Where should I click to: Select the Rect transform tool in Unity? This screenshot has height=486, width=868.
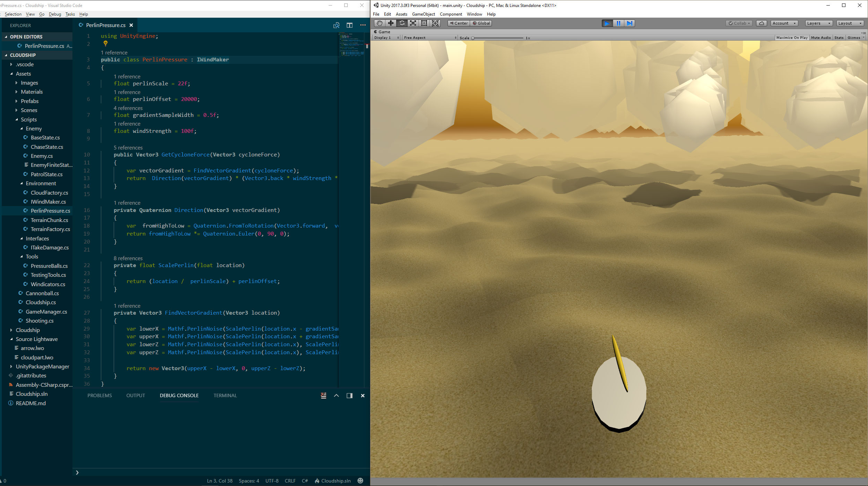[x=424, y=23]
